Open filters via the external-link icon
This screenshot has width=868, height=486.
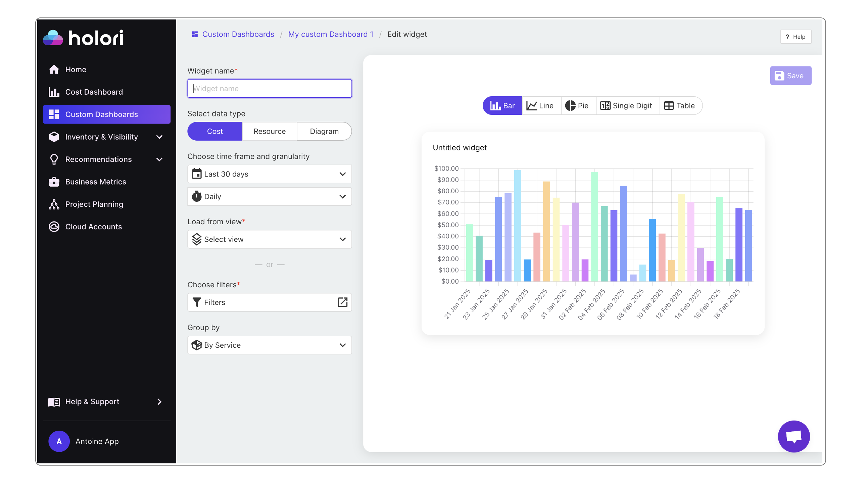[x=342, y=302]
